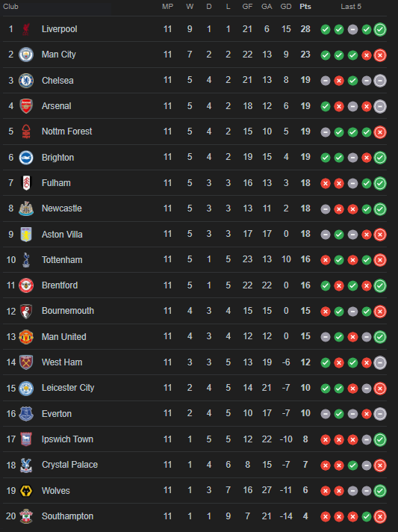Sort table by Pts column header

305,7
